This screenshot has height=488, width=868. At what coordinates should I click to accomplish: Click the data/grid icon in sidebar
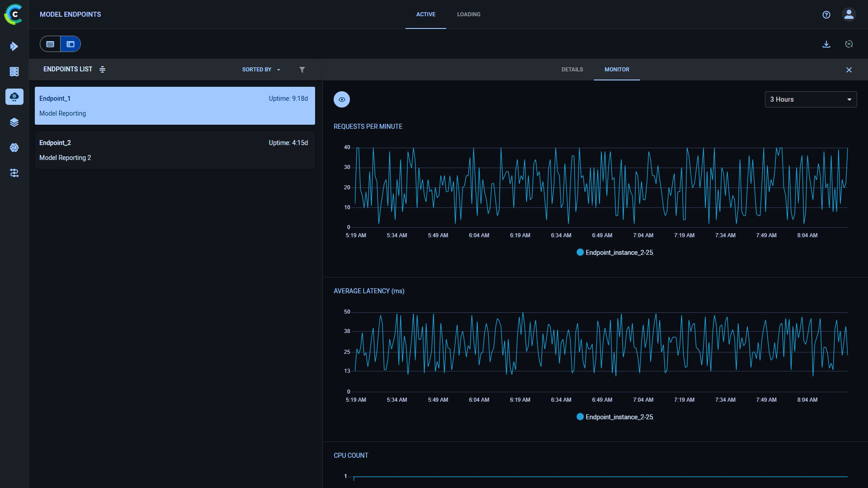point(14,71)
